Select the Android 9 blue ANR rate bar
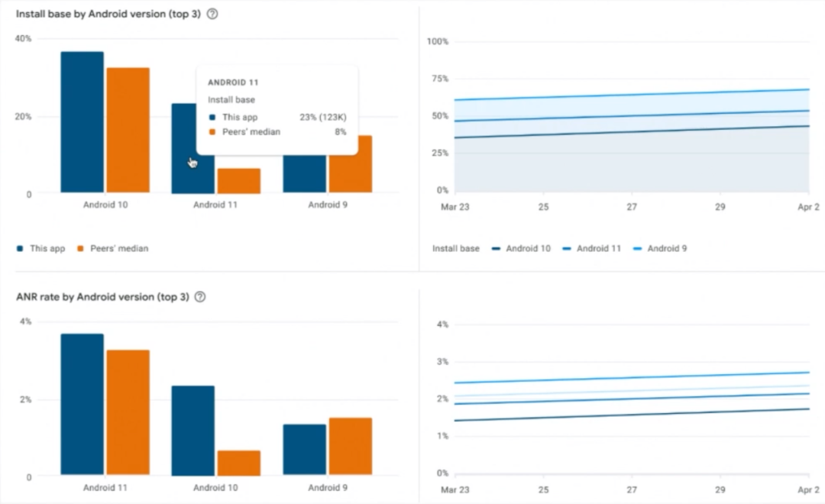 [305, 450]
